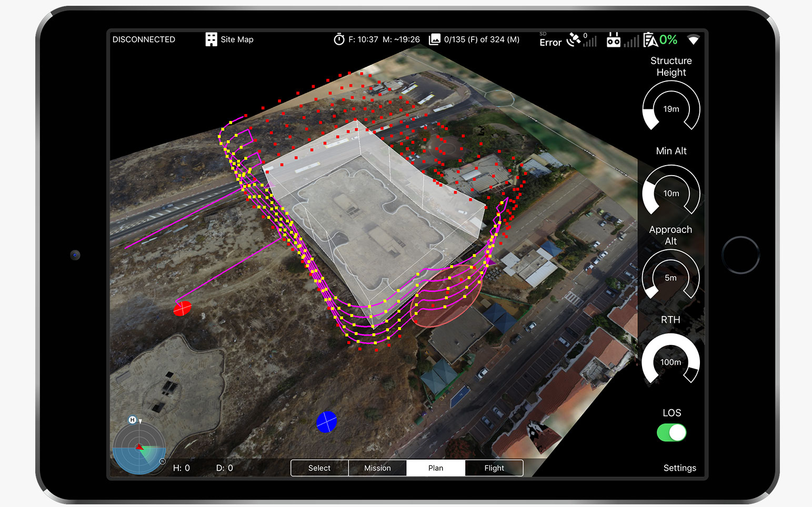Click the RTH 100m dial
Viewport: 812px width, 507px height.
[671, 362]
